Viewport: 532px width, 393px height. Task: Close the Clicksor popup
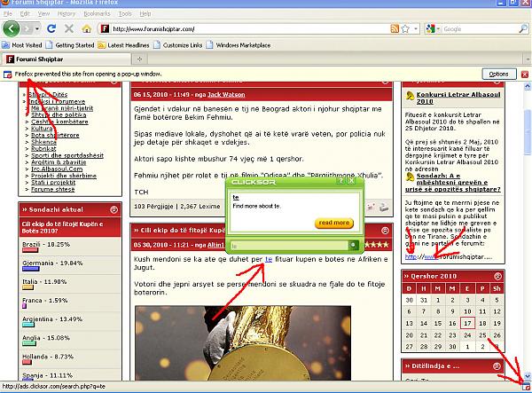[x=351, y=181]
